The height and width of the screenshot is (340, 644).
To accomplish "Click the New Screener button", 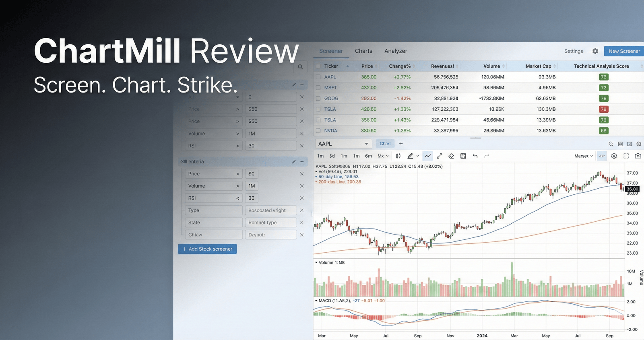I will click(x=624, y=51).
